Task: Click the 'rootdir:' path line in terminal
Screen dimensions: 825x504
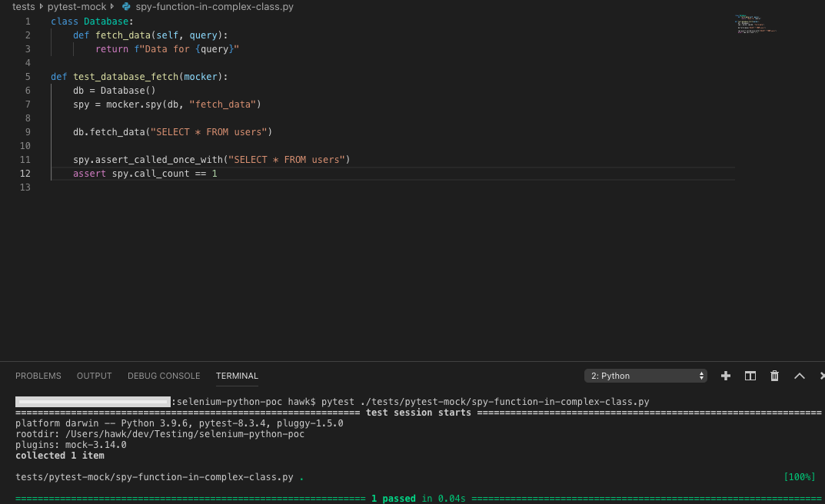Action: (159, 434)
